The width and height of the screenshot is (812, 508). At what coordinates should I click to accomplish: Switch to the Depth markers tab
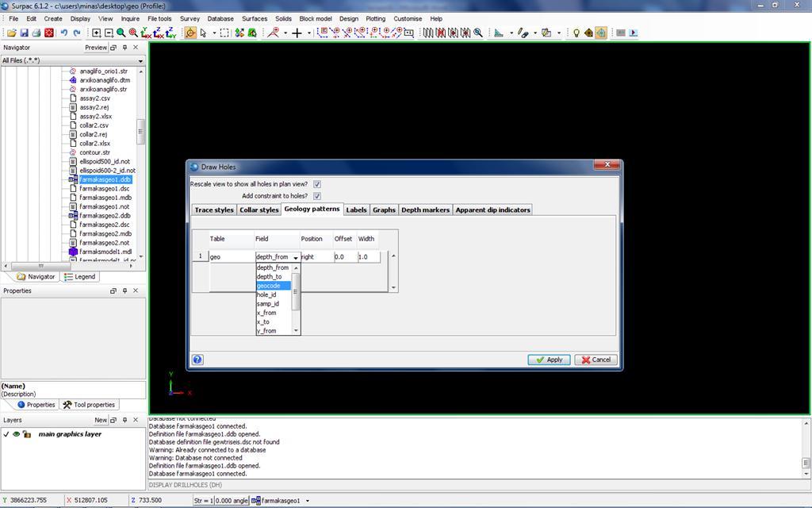425,210
